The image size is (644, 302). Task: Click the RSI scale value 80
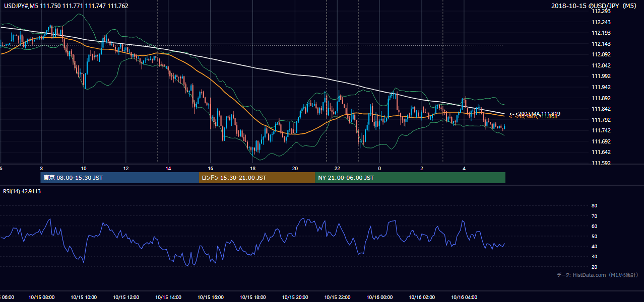pos(594,206)
